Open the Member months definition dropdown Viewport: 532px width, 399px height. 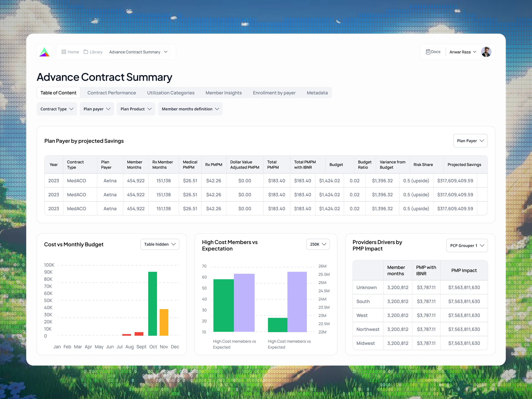[191, 109]
